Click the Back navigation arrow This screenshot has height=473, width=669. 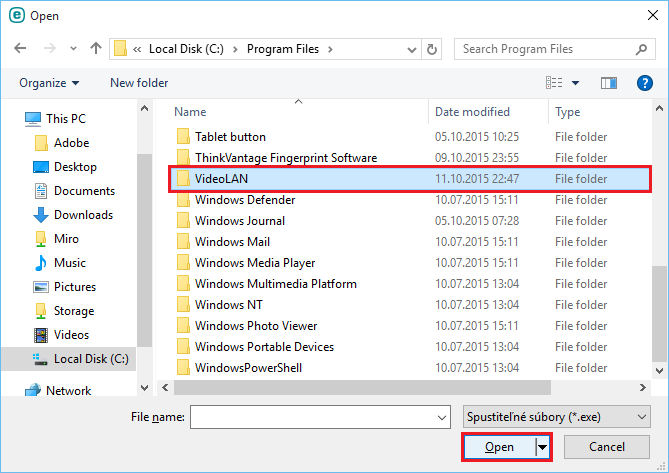tap(19, 48)
